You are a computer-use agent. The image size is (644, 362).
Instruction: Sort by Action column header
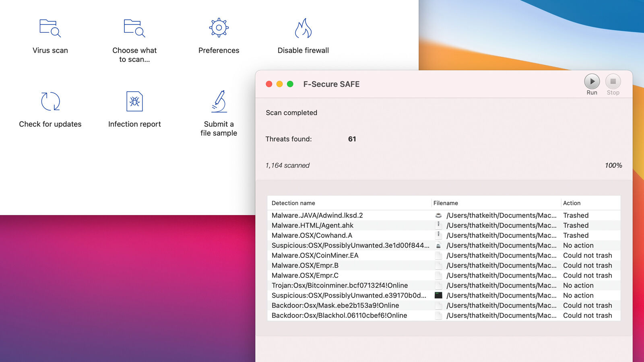(x=572, y=203)
